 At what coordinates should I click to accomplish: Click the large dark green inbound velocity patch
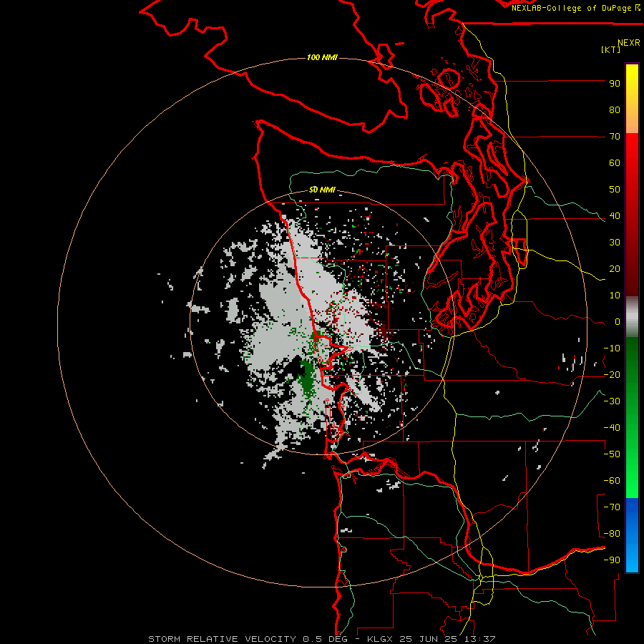pyautogui.click(x=307, y=380)
